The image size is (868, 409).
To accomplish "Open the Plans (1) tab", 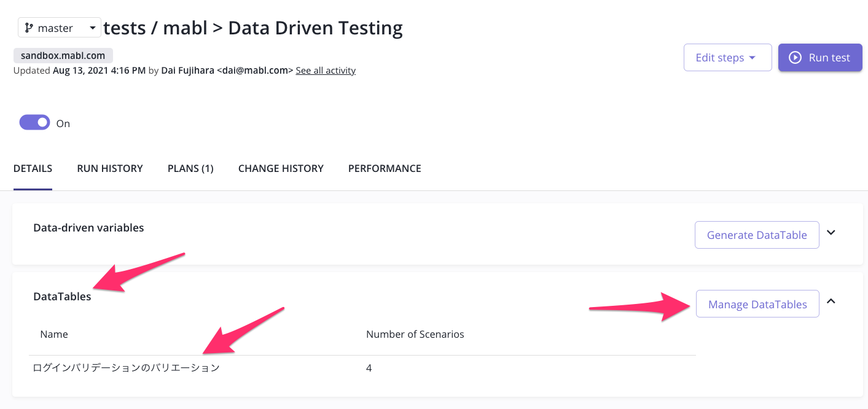I will point(190,168).
